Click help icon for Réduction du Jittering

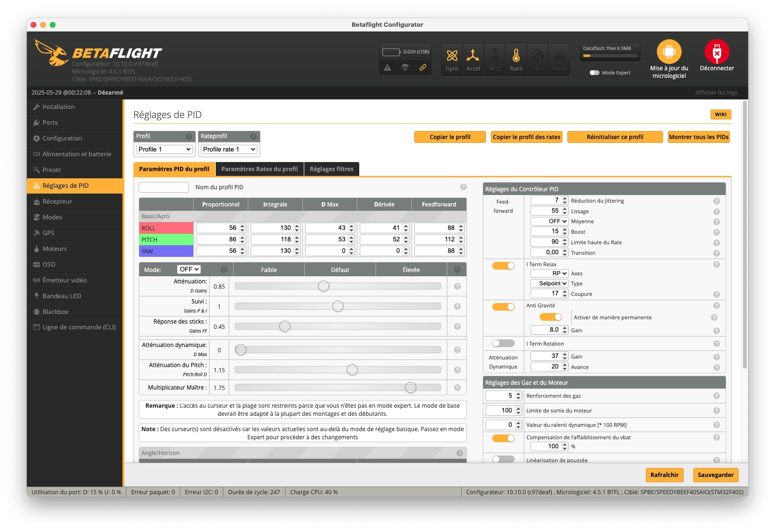[716, 201]
